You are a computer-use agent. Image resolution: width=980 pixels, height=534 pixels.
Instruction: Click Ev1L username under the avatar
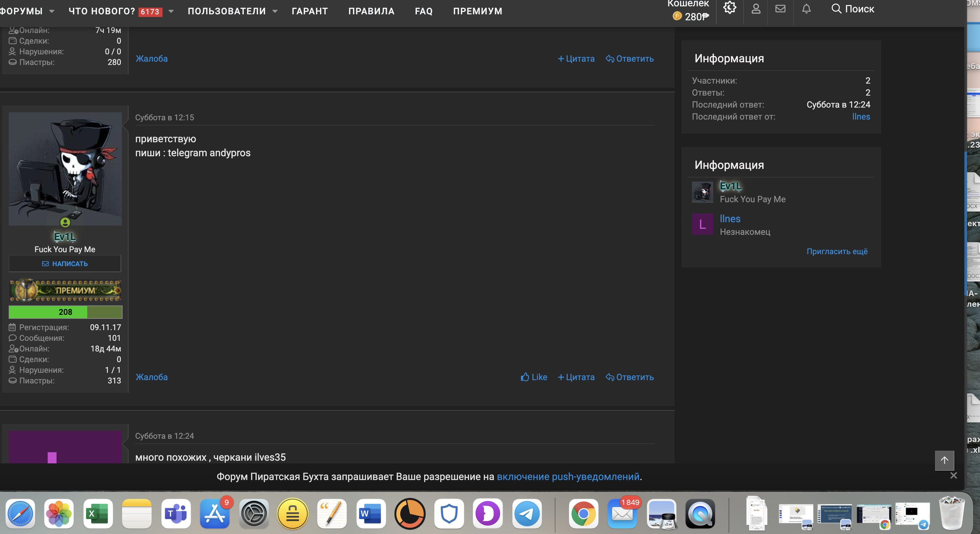(65, 237)
